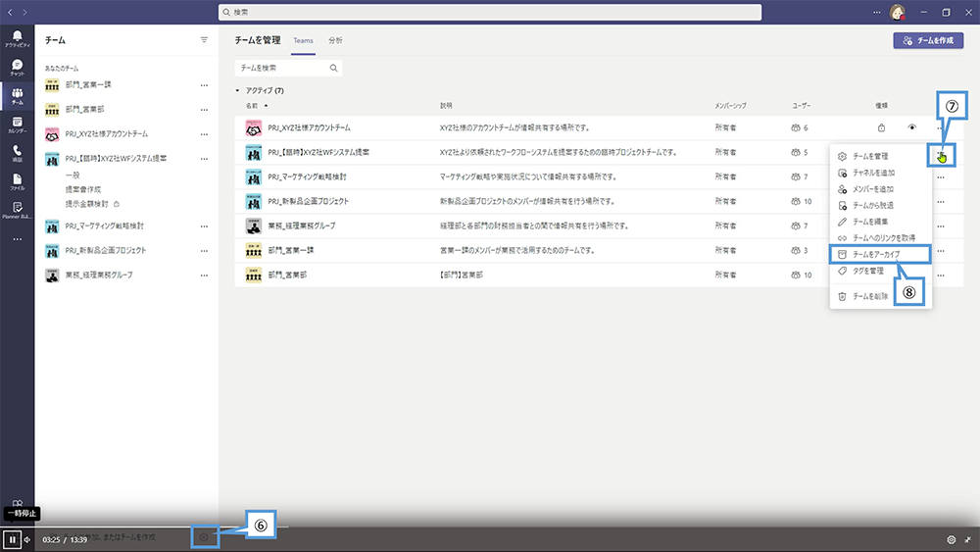Mute the video with speaker icon

[26, 539]
